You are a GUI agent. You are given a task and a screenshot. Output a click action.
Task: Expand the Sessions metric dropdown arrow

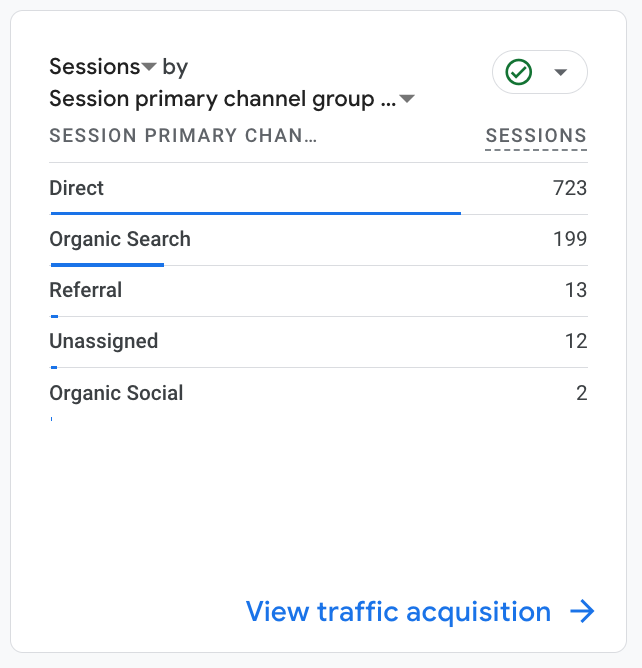tap(149, 68)
